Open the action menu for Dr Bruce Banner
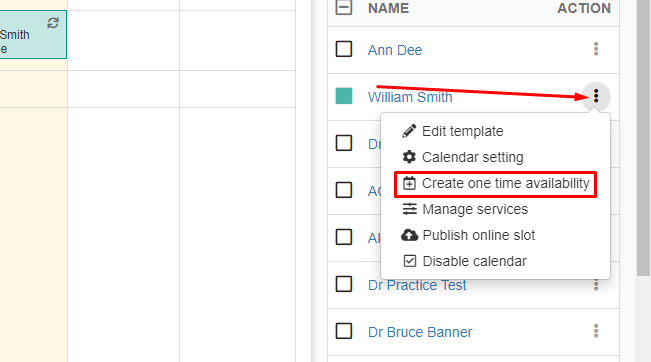Screen dimensions: 651x362 (596, 331)
